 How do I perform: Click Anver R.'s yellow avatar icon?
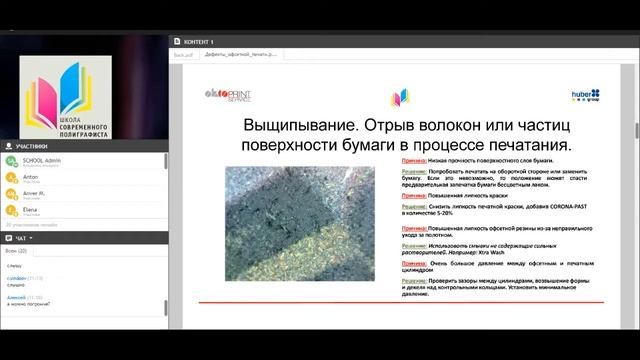click(11, 194)
